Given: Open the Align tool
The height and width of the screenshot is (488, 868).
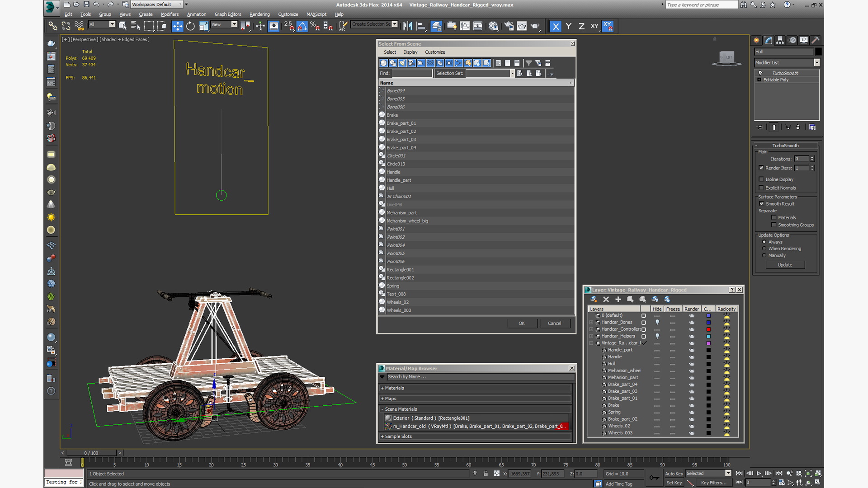Looking at the screenshot, I should tap(421, 26).
